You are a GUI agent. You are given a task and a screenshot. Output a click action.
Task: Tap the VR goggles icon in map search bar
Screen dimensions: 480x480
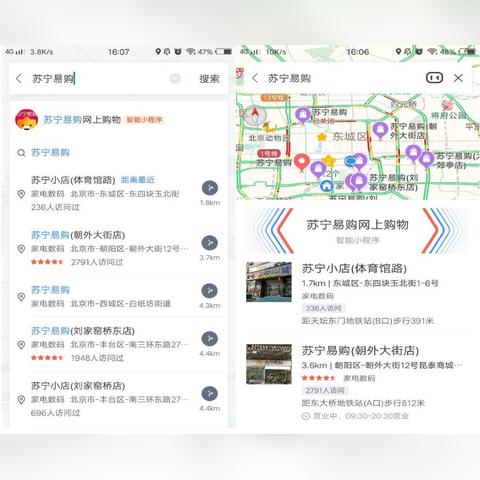point(434,78)
